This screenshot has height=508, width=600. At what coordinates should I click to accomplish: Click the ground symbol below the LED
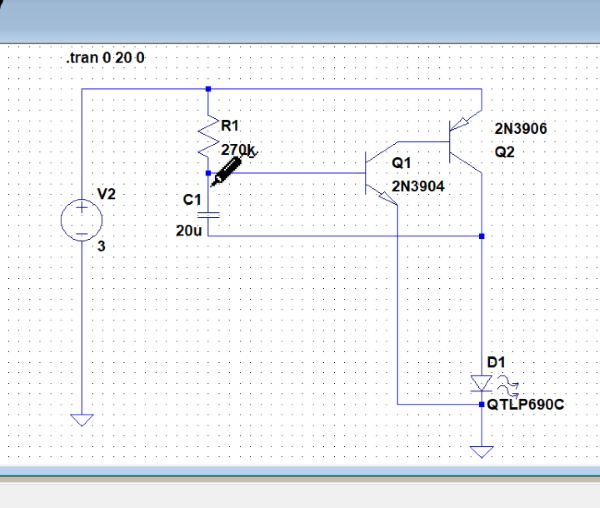tap(482, 451)
